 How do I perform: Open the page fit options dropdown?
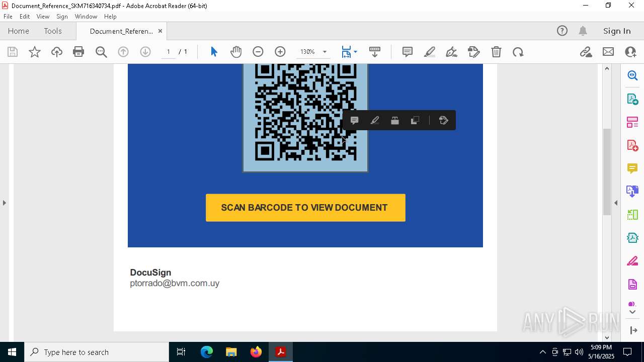pyautogui.click(x=355, y=52)
